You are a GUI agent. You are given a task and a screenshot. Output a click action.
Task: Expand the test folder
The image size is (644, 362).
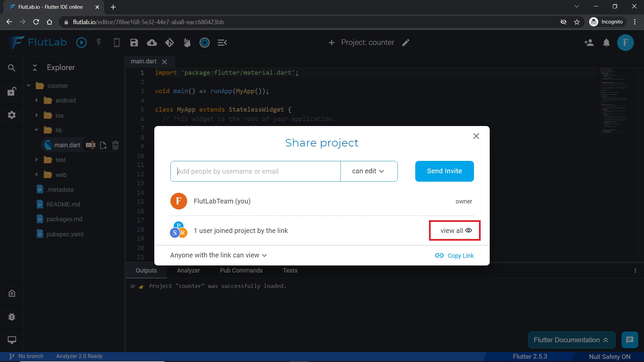pos(37,160)
